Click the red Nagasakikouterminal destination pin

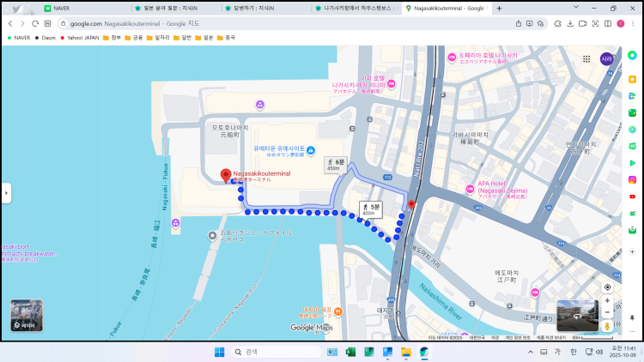(x=226, y=175)
